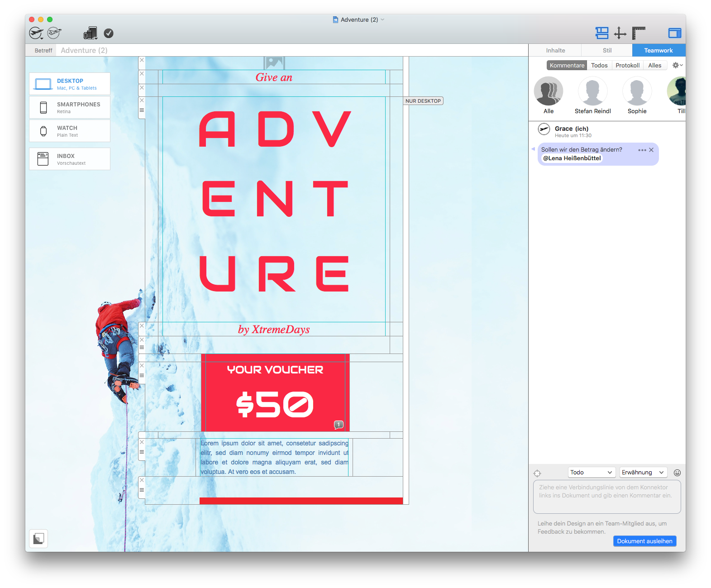Select the Smartphones preview device

tap(70, 107)
